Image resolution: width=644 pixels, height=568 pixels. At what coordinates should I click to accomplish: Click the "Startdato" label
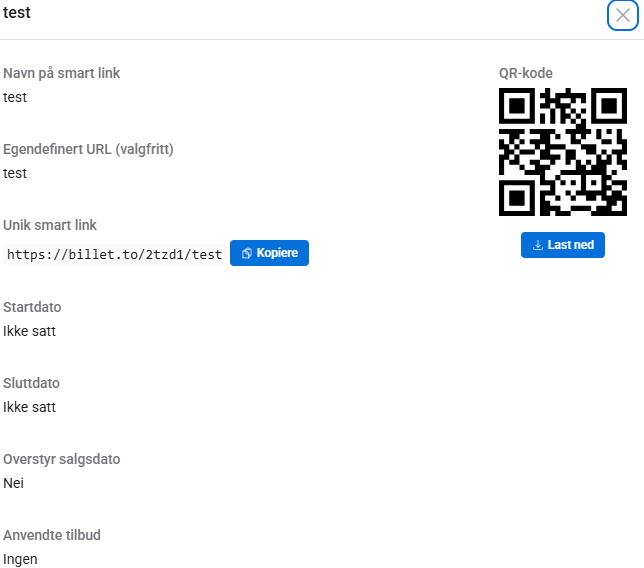tap(32, 307)
